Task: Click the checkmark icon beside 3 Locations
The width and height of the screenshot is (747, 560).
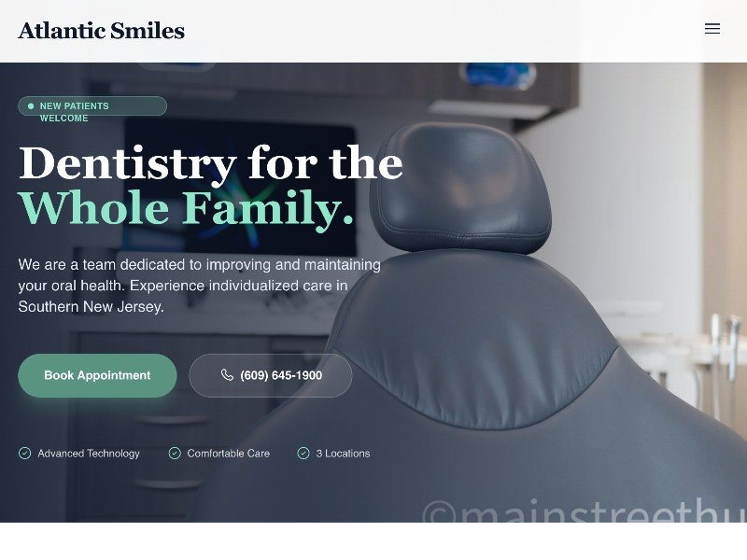Action: pyautogui.click(x=303, y=453)
